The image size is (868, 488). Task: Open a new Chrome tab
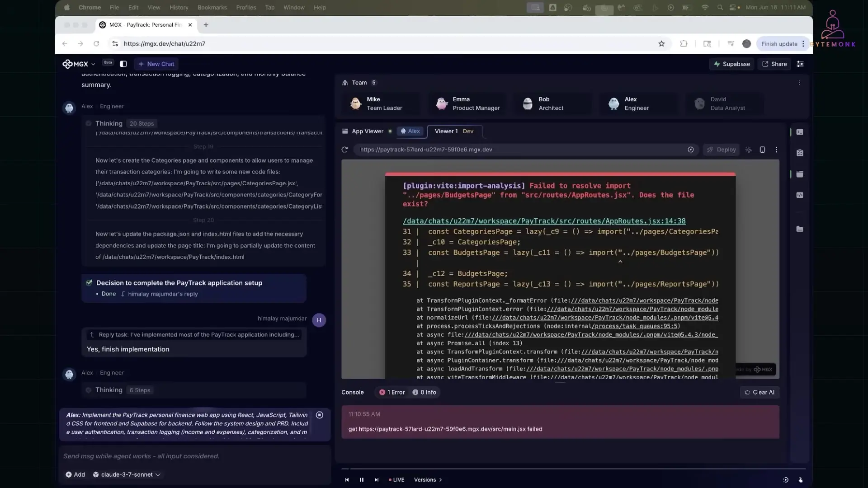(206, 25)
